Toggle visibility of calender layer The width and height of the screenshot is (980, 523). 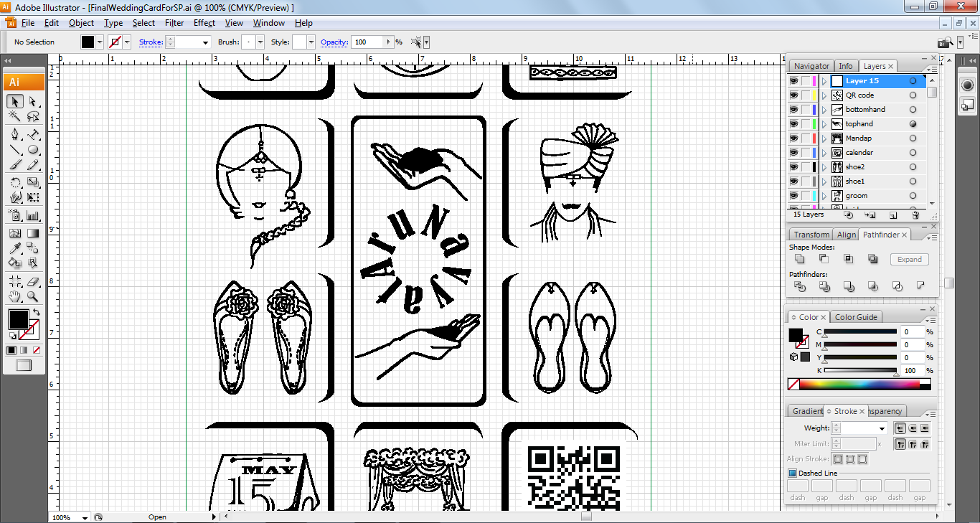(x=793, y=153)
